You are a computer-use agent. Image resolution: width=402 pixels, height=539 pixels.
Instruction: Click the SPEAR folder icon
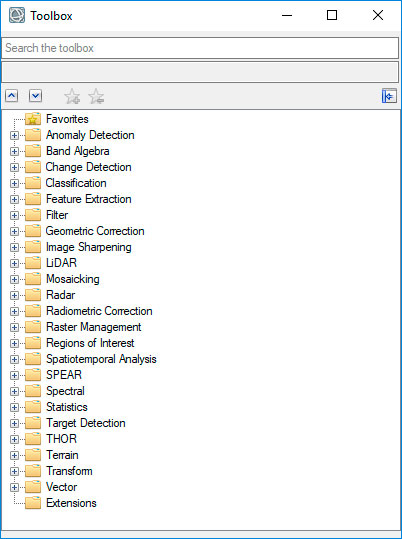click(x=33, y=375)
